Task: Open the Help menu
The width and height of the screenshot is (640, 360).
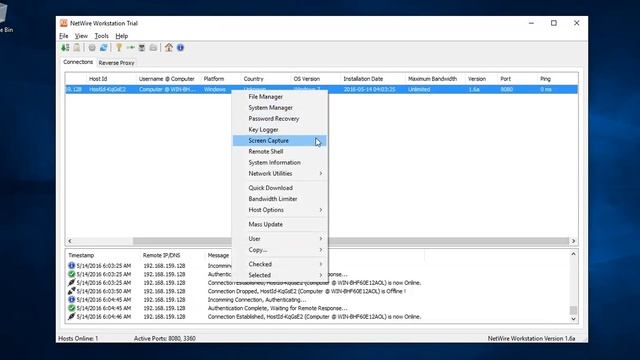Action: 122,36
